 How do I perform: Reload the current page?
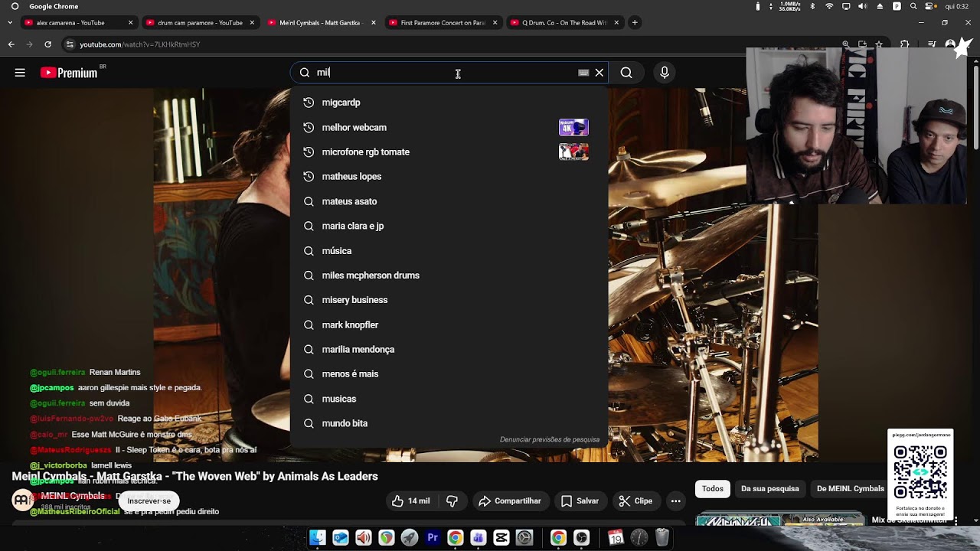[47, 44]
